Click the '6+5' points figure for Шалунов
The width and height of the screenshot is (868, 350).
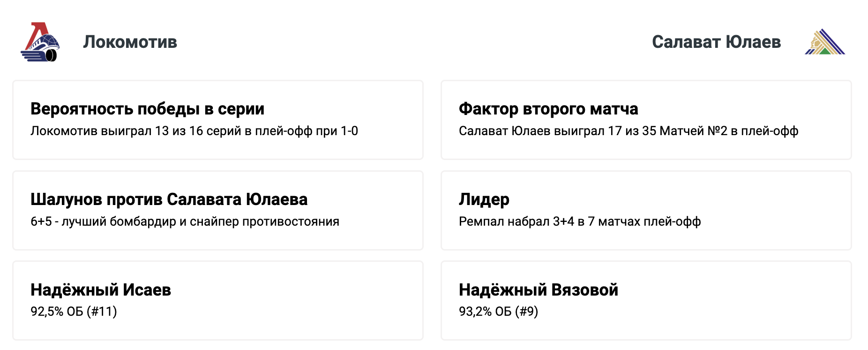coord(41,221)
